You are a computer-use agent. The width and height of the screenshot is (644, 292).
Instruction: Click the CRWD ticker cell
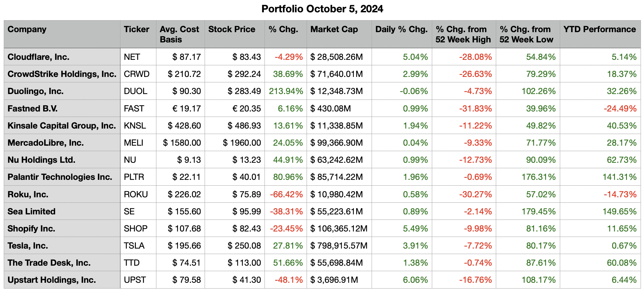tap(137, 74)
